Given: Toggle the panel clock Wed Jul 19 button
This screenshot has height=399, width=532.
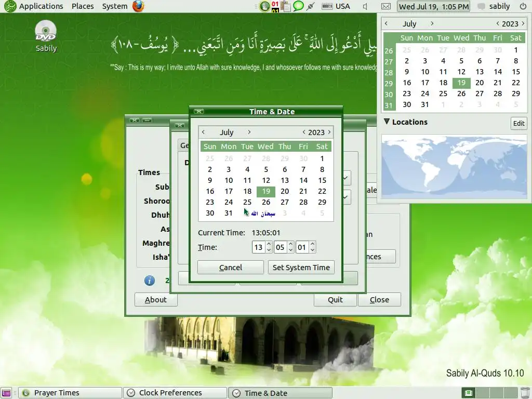Looking at the screenshot, I should [x=434, y=6].
